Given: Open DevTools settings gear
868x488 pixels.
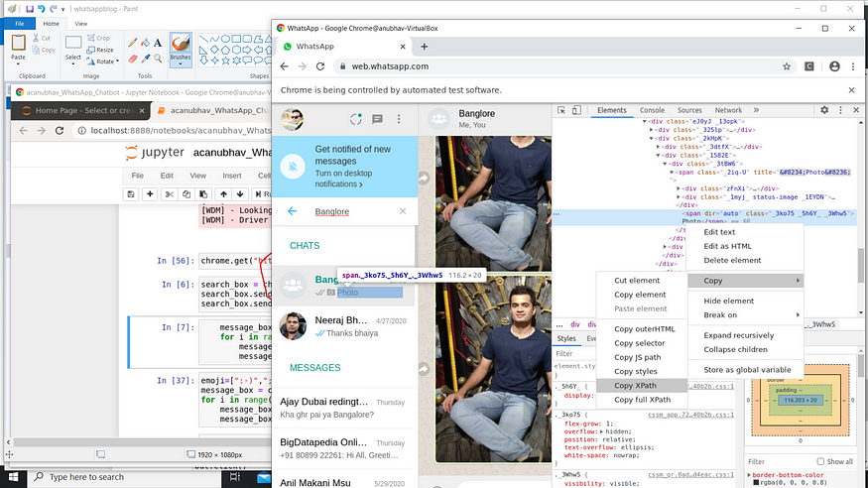Looking at the screenshot, I should [824, 110].
